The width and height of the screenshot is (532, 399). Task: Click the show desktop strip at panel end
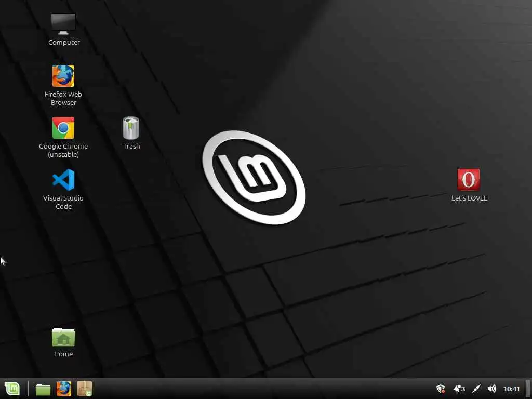[x=528, y=389]
